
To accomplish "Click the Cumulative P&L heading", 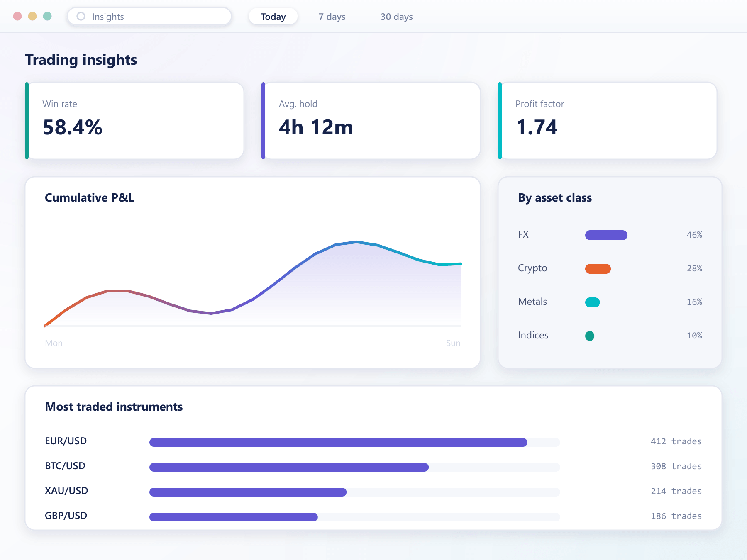I will click(90, 198).
